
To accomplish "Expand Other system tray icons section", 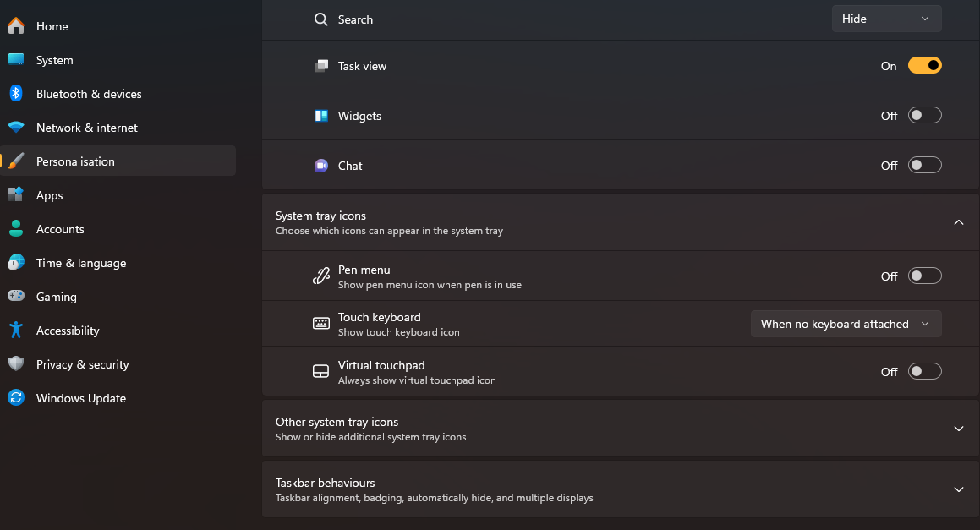I will (x=958, y=428).
